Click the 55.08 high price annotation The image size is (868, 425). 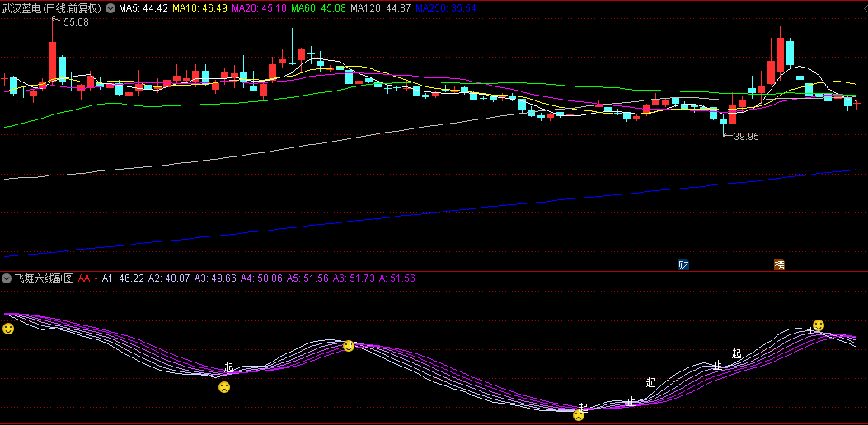coord(76,22)
